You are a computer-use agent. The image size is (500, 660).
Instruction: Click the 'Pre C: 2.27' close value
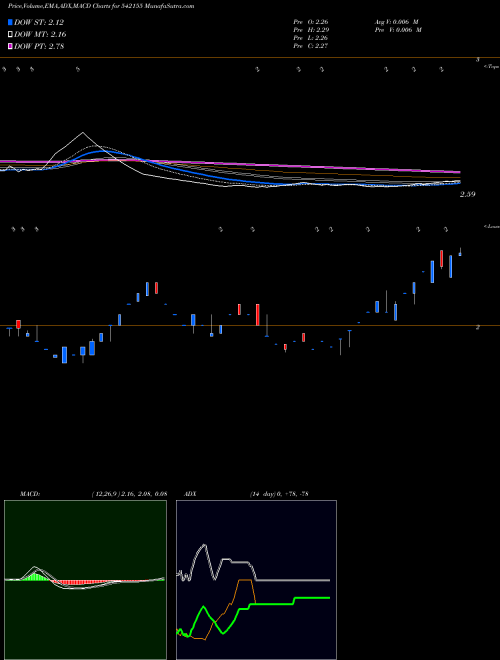tap(311, 46)
